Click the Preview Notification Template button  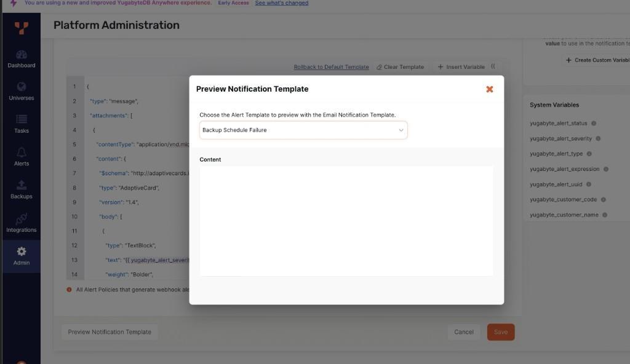110,332
